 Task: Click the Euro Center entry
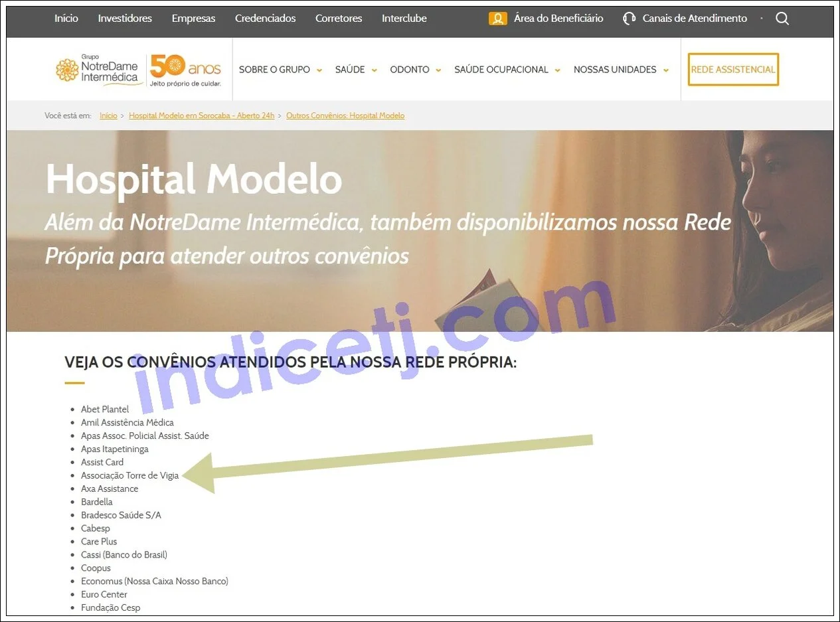[x=104, y=595]
